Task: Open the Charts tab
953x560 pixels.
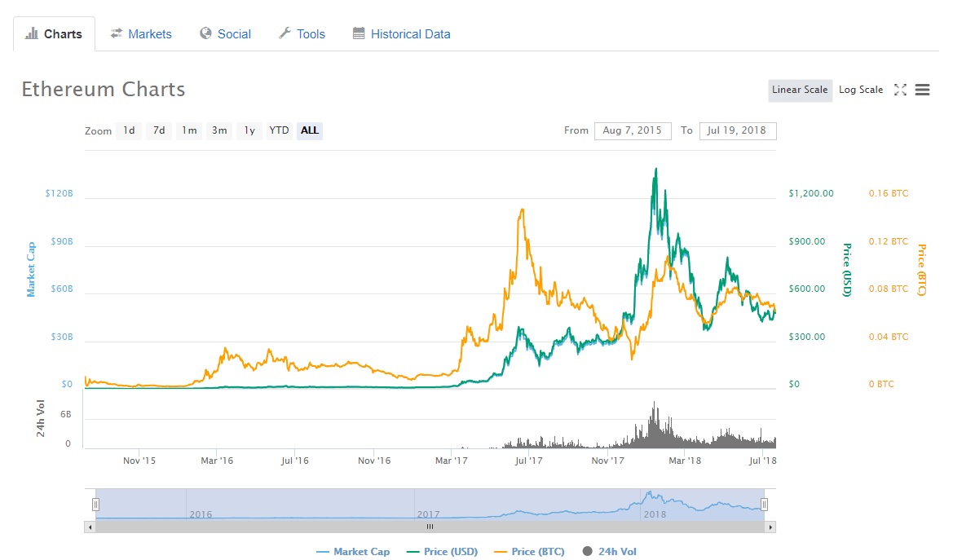Action: pos(54,34)
